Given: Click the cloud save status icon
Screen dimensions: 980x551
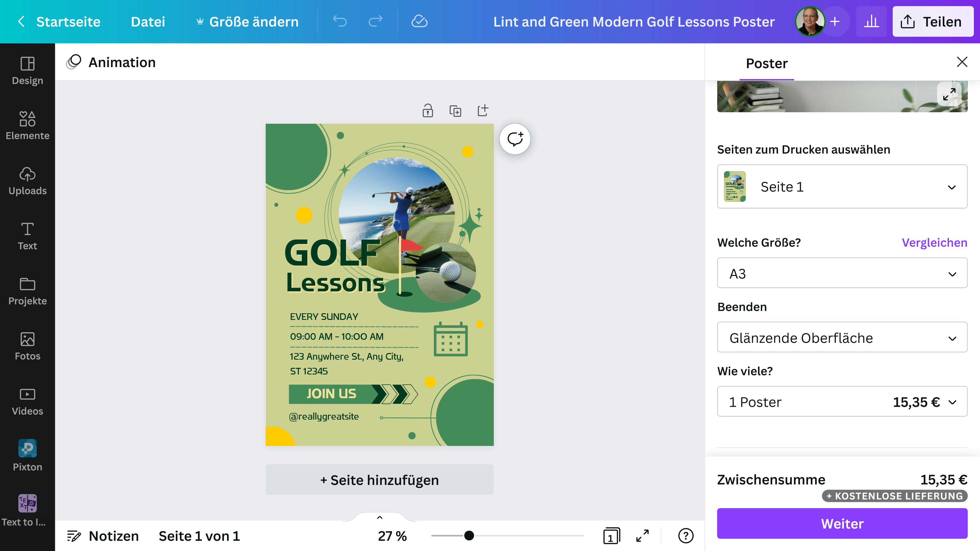Looking at the screenshot, I should tap(419, 21).
